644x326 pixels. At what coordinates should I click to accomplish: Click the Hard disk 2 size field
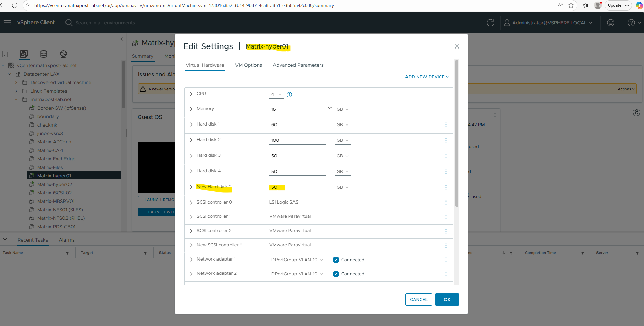point(298,140)
